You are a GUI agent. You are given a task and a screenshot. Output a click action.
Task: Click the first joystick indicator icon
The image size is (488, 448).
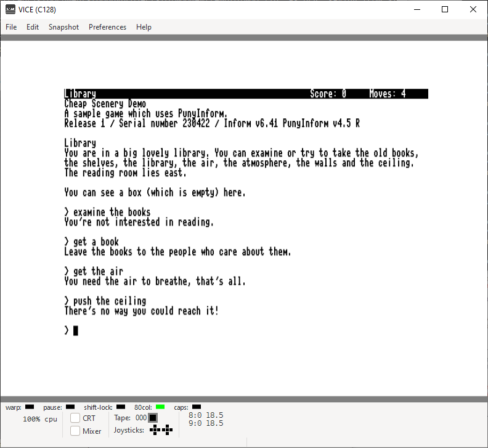point(155,430)
